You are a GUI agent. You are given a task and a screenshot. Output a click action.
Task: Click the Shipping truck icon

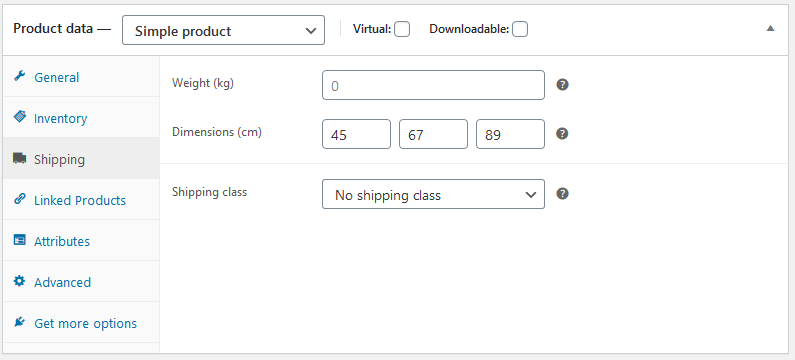(20, 159)
